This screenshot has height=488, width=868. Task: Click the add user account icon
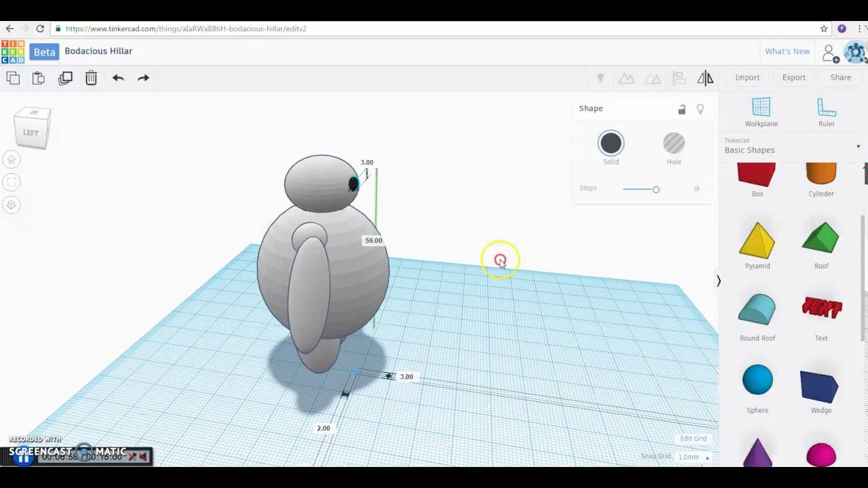(830, 53)
